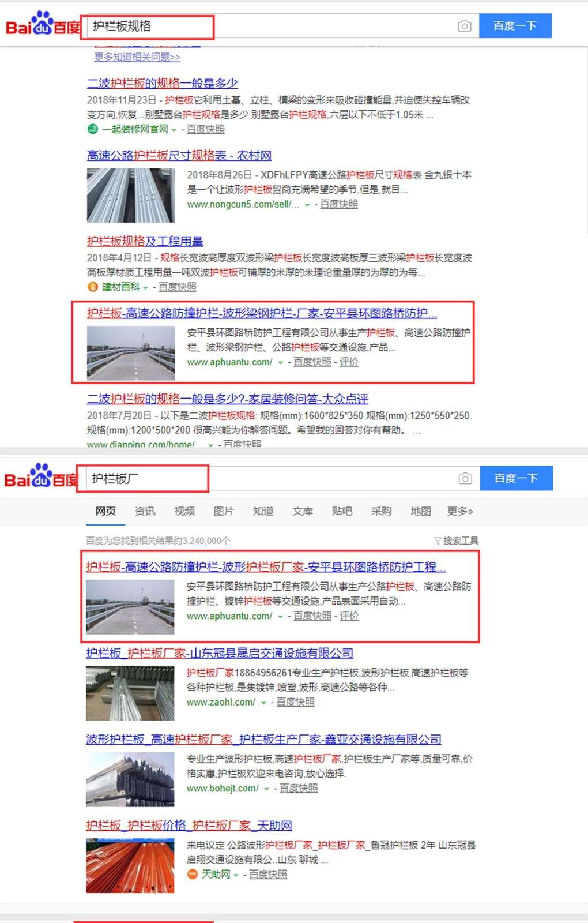Click the Baidu logo beside the 护栏板厂 search box
The height and width of the screenshot is (923, 588).
[x=42, y=476]
